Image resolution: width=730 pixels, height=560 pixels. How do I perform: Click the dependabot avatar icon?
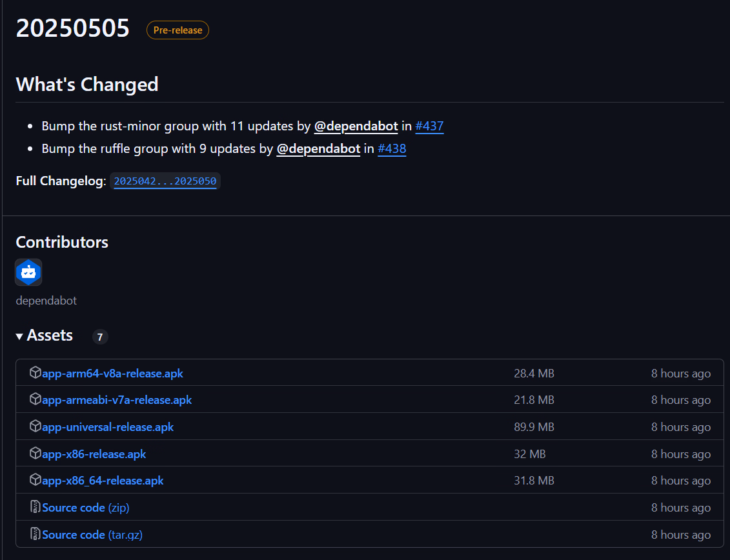28,272
